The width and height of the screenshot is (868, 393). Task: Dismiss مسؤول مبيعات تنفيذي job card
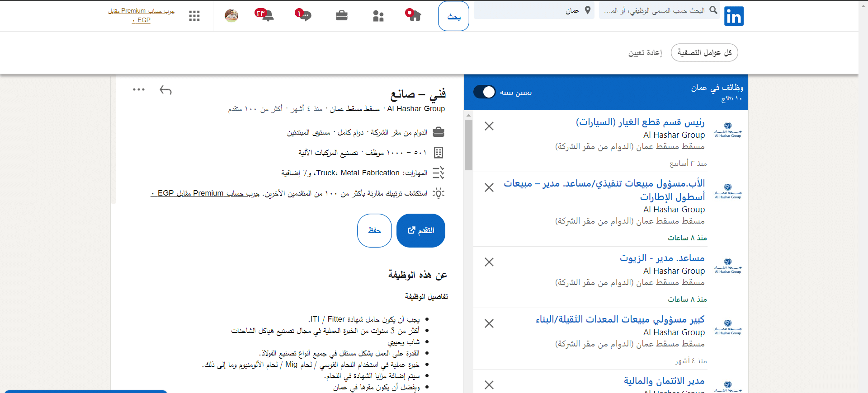click(x=489, y=187)
